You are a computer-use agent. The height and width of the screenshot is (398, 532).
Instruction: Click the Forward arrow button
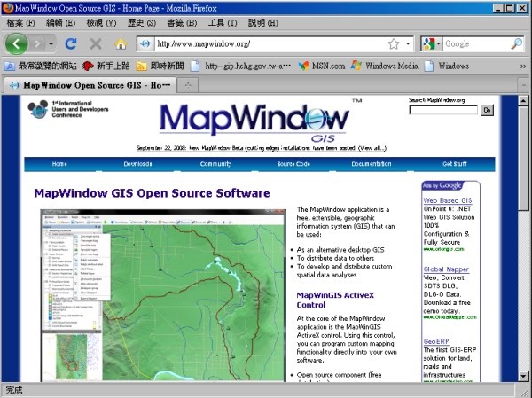tap(37, 43)
